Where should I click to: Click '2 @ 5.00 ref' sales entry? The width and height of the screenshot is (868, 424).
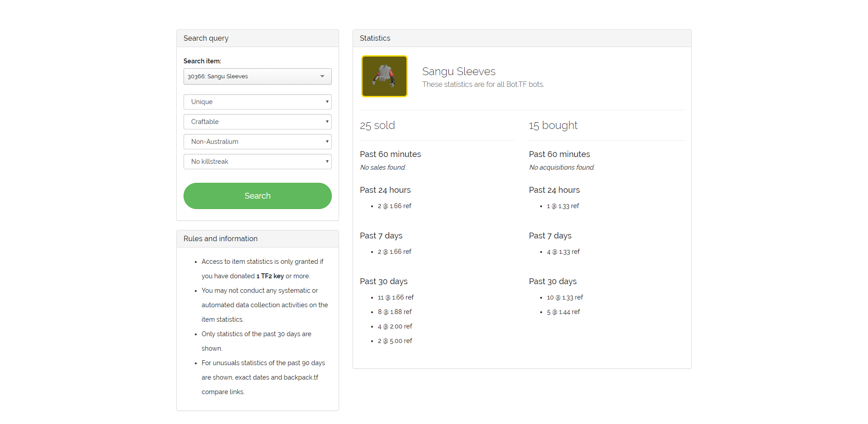[395, 341]
